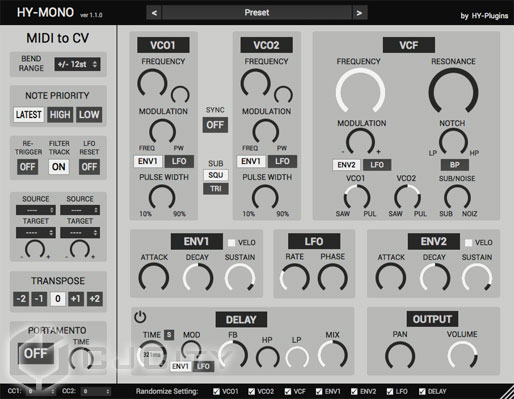Enable ENV1 VELO checkbox

231,243
